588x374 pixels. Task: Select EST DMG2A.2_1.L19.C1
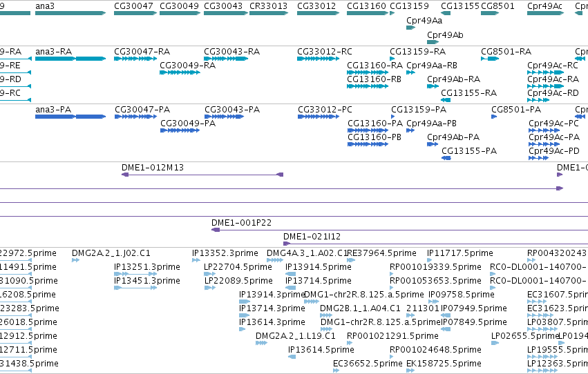261,343
